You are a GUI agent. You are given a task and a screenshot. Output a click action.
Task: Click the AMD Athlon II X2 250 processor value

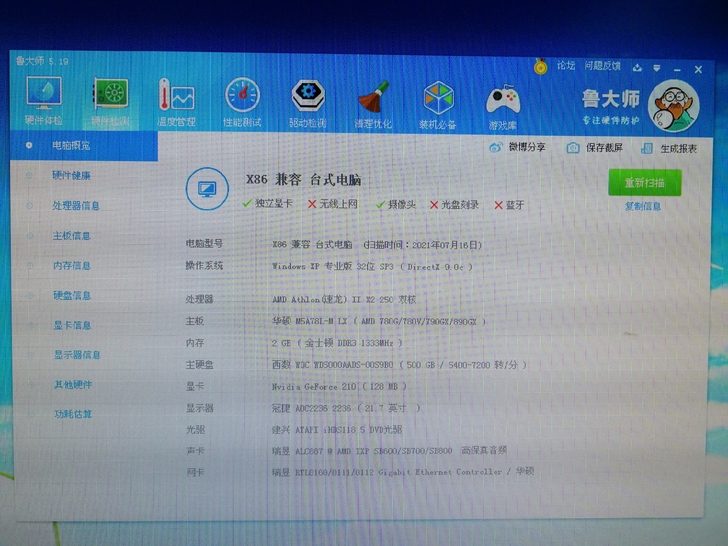coord(344,299)
